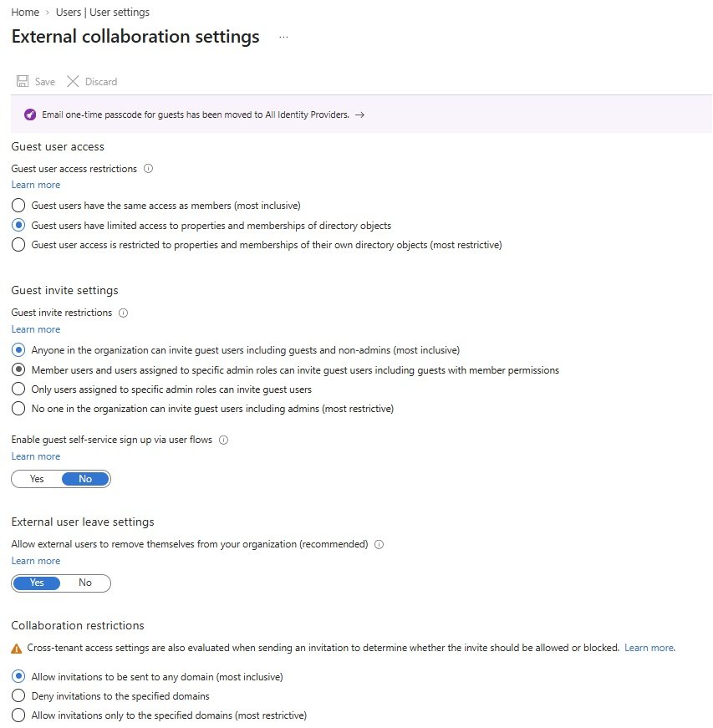Show info for Guest user access restrictions

click(148, 169)
